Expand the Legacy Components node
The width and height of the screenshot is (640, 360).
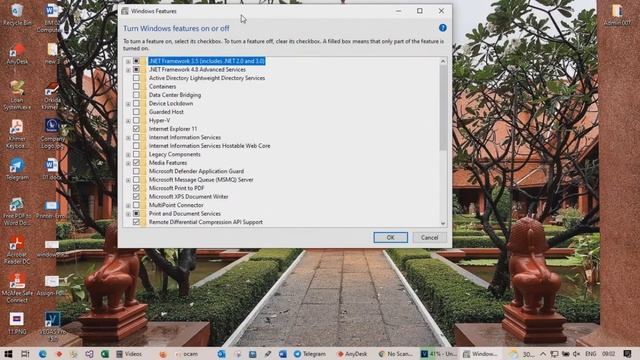coord(128,155)
